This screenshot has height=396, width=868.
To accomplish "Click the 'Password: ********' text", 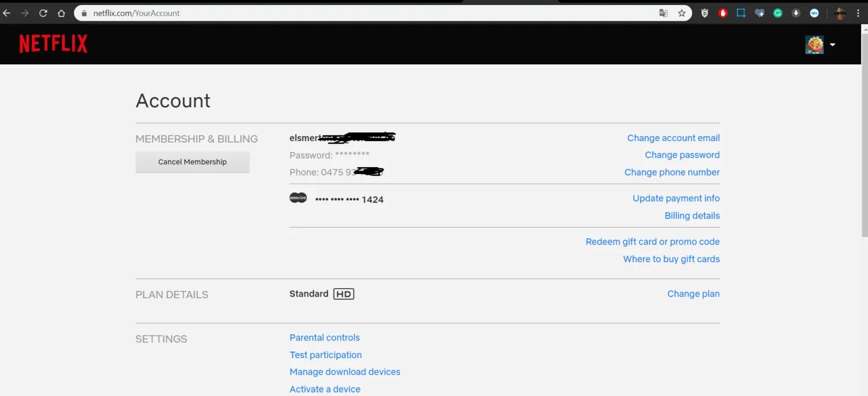I will (329, 155).
